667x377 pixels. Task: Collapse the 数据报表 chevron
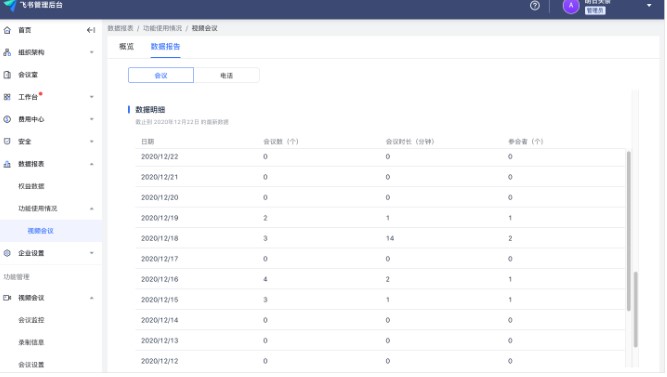[91, 164]
